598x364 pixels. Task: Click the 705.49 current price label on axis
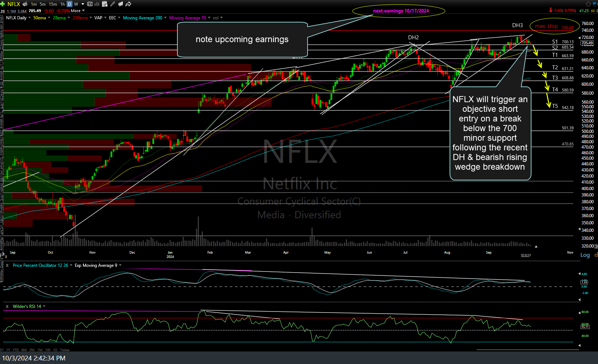pos(587,43)
